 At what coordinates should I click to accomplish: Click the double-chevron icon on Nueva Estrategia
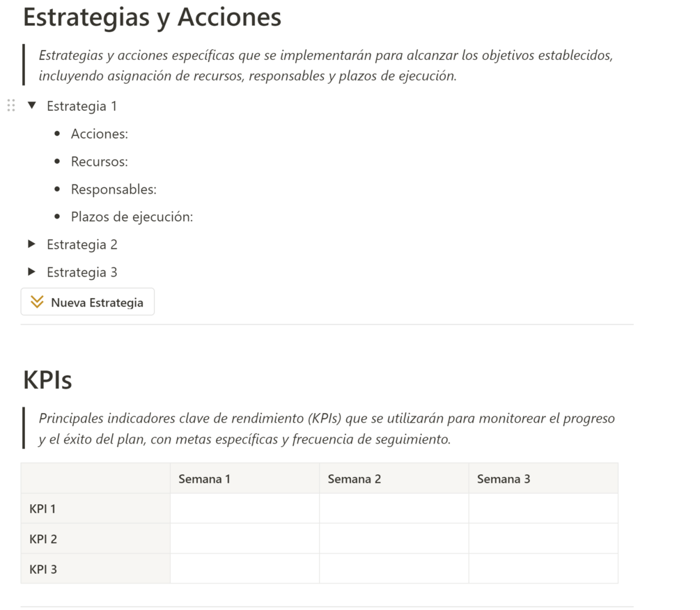click(x=38, y=302)
